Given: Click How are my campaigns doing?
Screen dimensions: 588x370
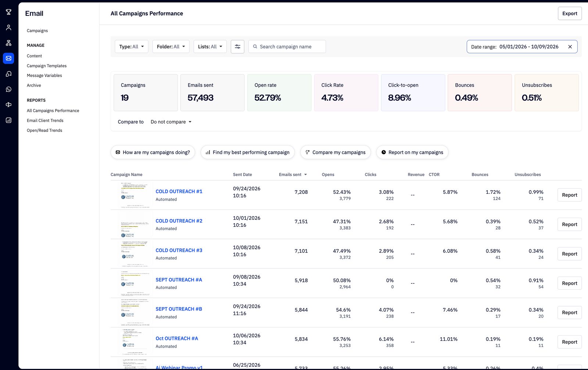Looking at the screenshot, I should (153, 152).
